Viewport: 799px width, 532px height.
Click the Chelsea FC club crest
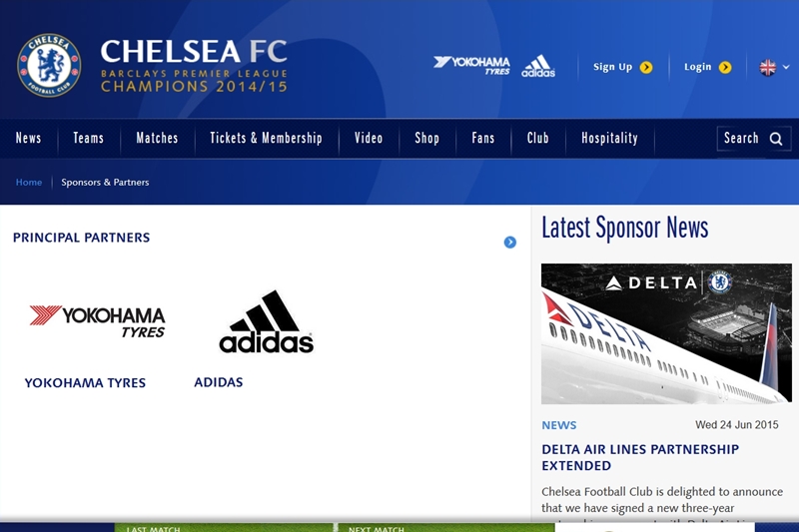(49, 66)
